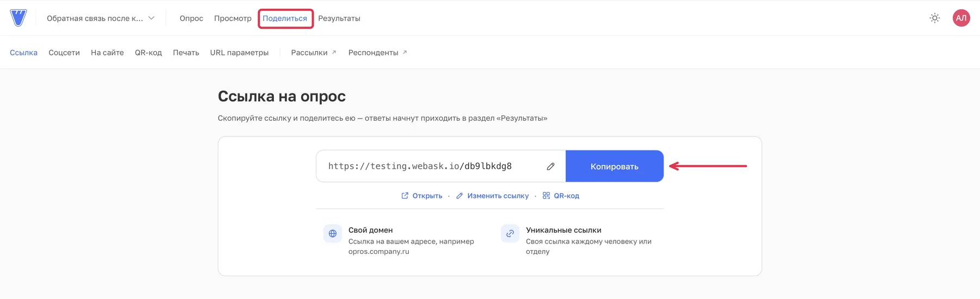Go to the Печать sub-tab
Image resolution: width=980 pixels, height=299 pixels.
(x=186, y=53)
